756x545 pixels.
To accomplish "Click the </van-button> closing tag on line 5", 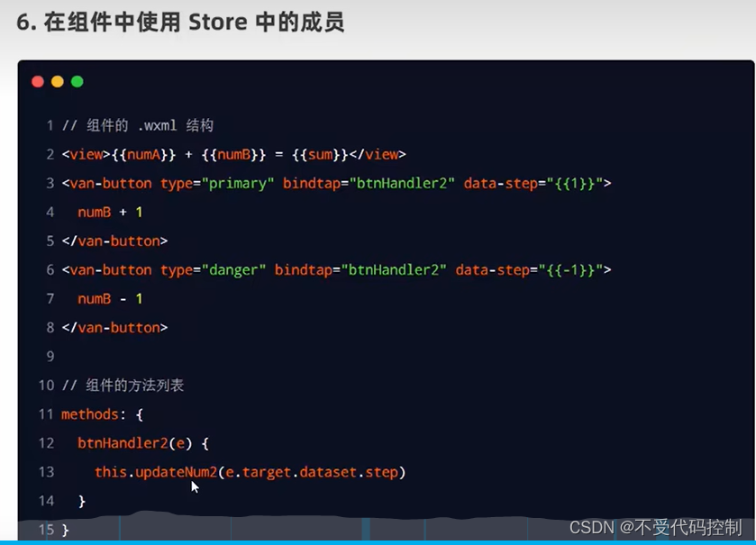I will coord(114,241).
